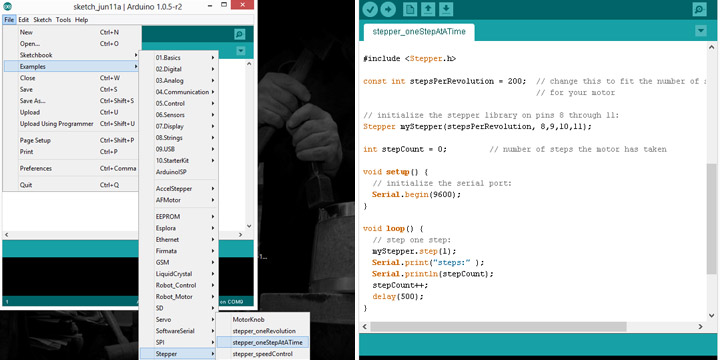The width and height of the screenshot is (720, 360).
Task: Open the File menu
Action: [x=9, y=20]
